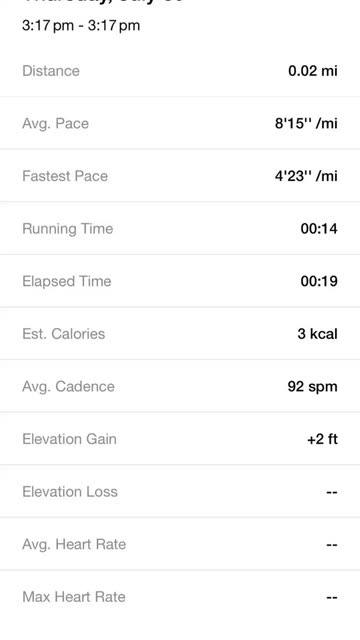Tap the +2 ft elevation value
The height and width of the screenshot is (640, 360).
(322, 439)
